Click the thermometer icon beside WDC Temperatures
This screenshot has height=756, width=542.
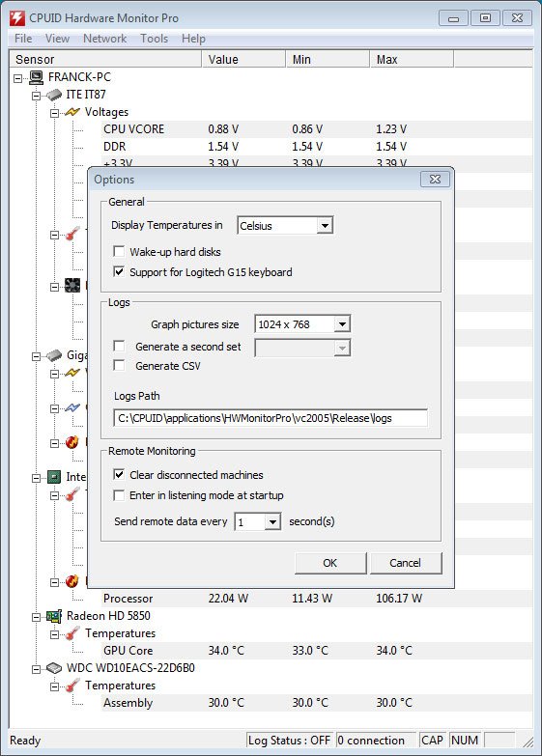(x=72, y=686)
